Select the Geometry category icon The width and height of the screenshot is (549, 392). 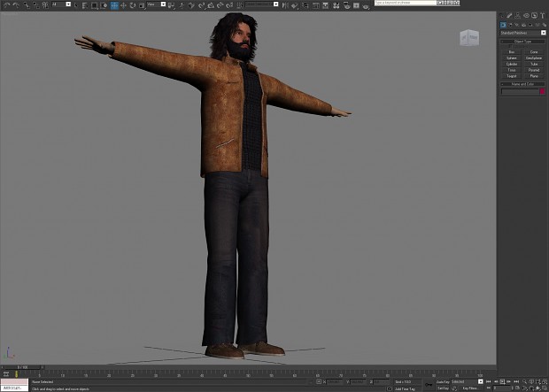503,25
